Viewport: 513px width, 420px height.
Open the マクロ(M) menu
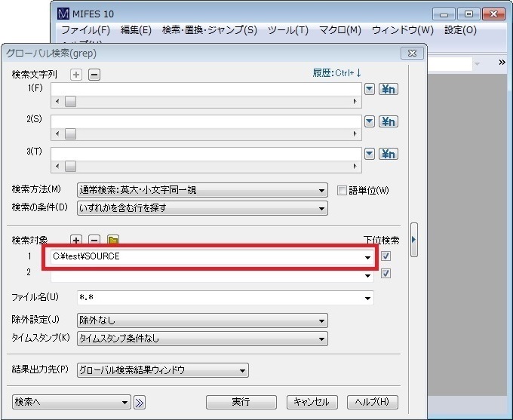339,30
